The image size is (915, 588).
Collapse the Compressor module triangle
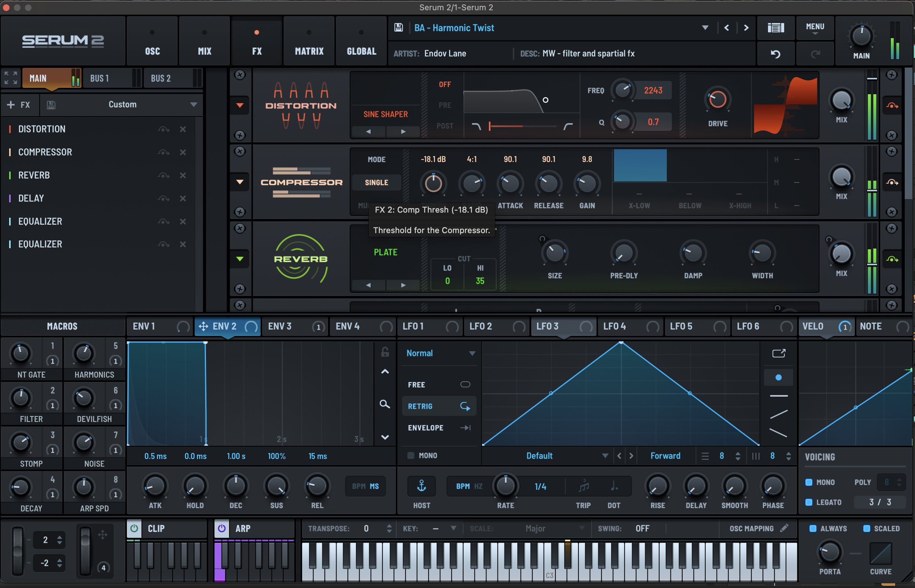[240, 182]
